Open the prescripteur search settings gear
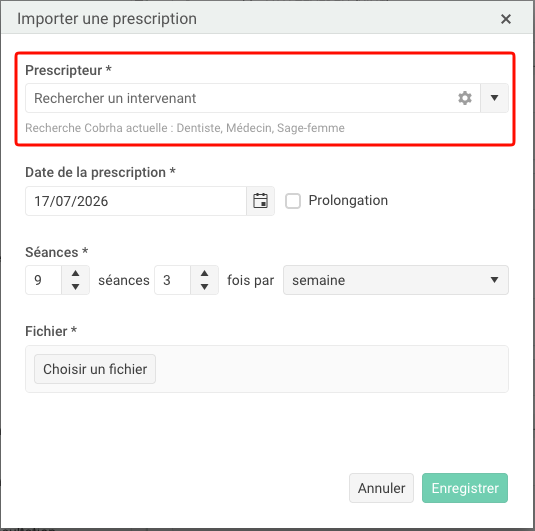This screenshot has width=535, height=531. [464, 98]
